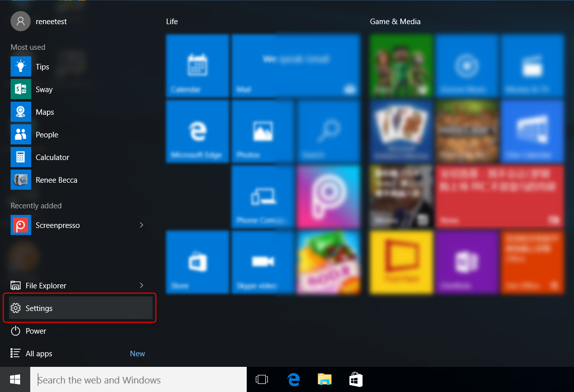Open the Maps app
The height and width of the screenshot is (392, 574).
(x=44, y=112)
